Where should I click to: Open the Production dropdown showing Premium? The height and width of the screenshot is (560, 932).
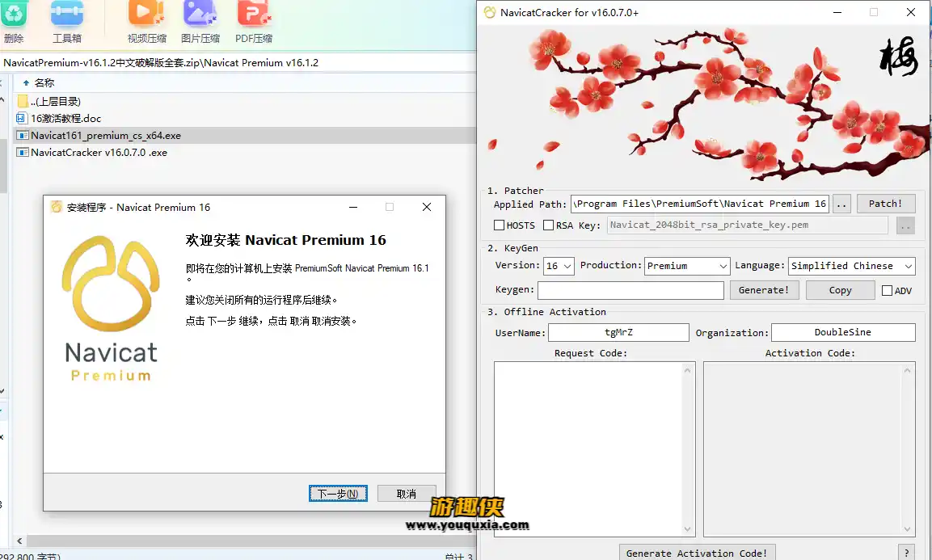[x=687, y=266]
